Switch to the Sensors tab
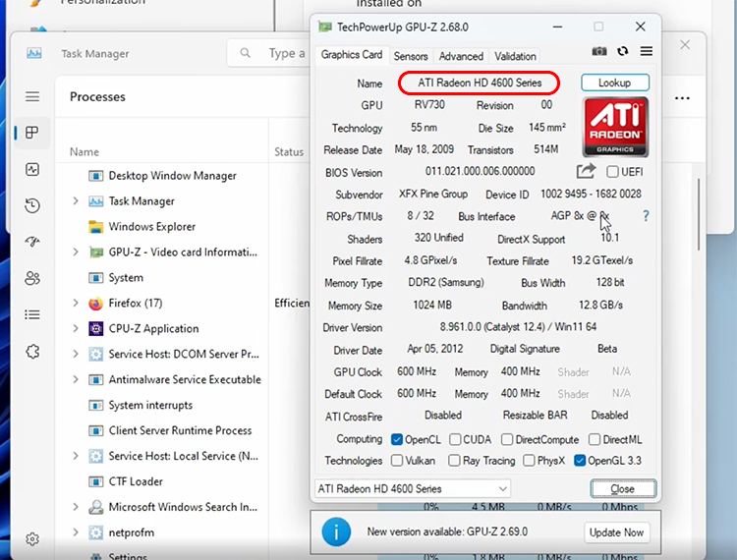Viewport: 737px width, 560px height. (x=411, y=56)
